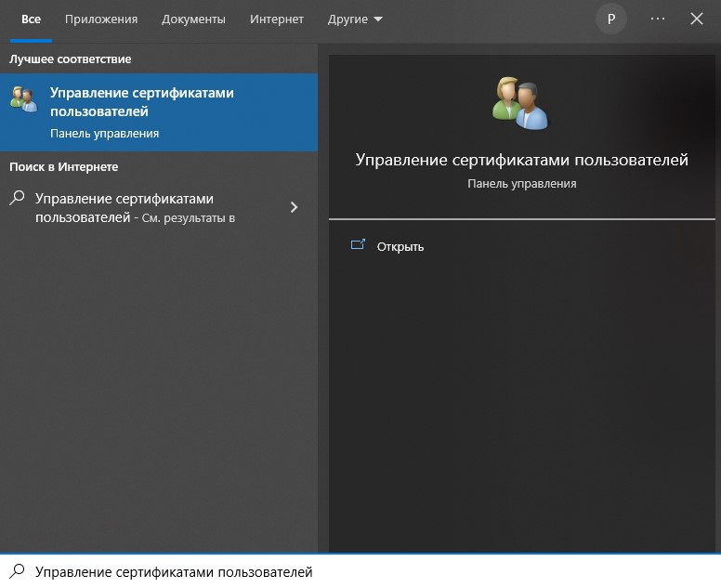The height and width of the screenshot is (588, 721).
Task: Expand web result using the right chevron
Action: (x=295, y=207)
